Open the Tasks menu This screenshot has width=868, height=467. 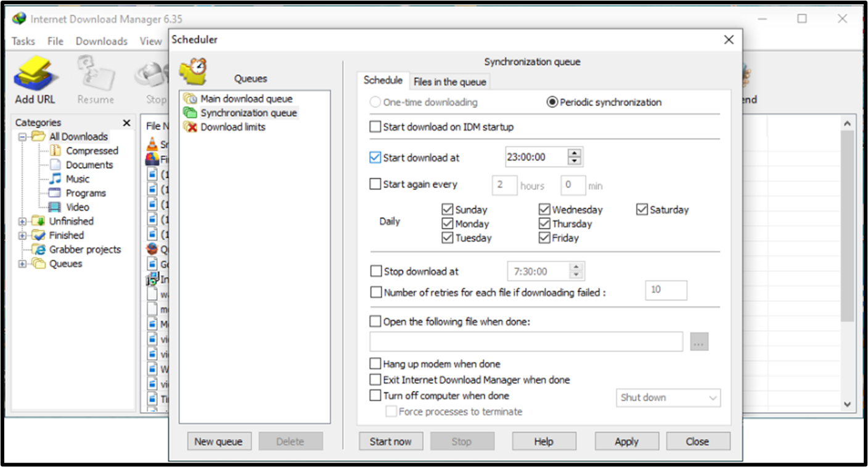click(23, 41)
